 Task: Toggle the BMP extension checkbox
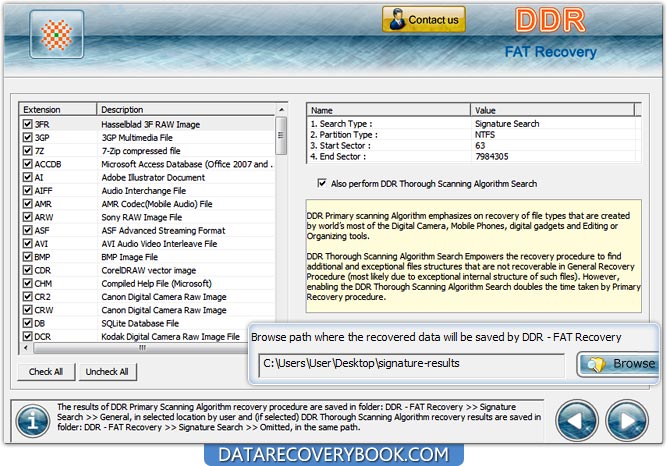coord(27,257)
